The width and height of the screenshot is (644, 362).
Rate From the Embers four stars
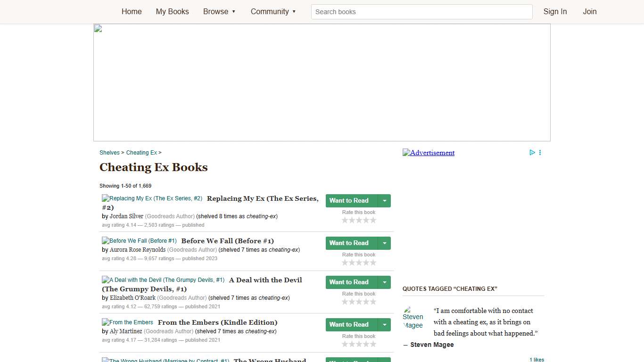click(x=366, y=344)
